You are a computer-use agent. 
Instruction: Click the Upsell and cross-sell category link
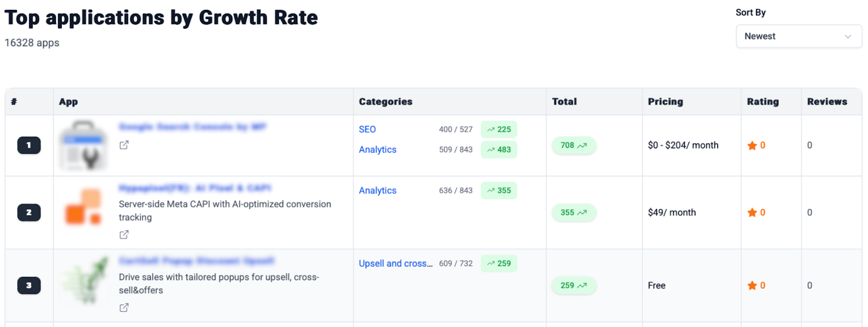coord(395,263)
